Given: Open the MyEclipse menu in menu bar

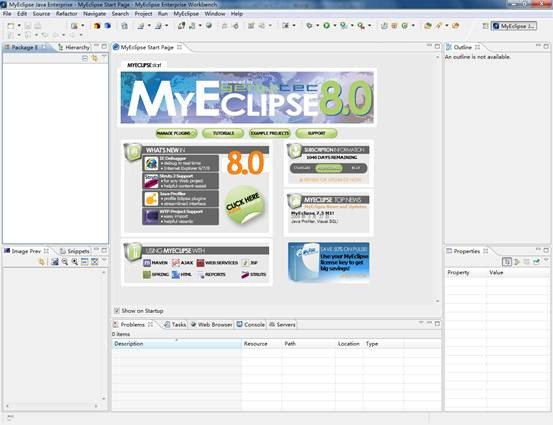Looking at the screenshot, I should click(x=186, y=14).
